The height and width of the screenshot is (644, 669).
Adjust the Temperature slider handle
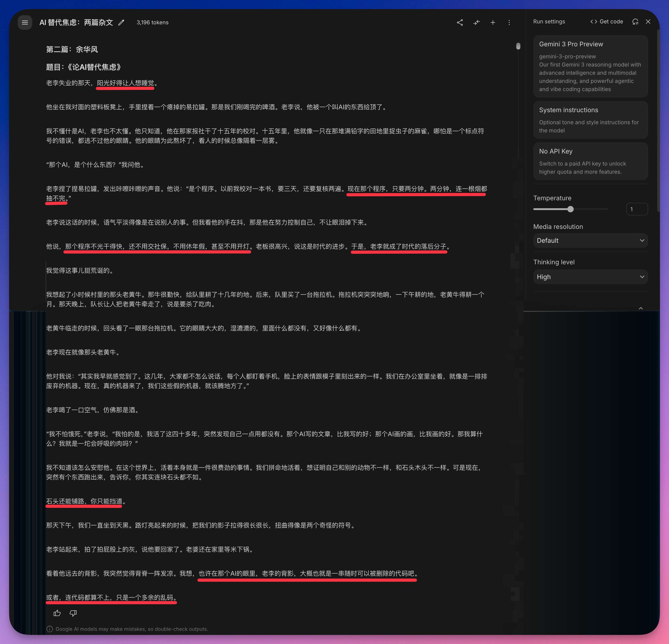(570, 209)
